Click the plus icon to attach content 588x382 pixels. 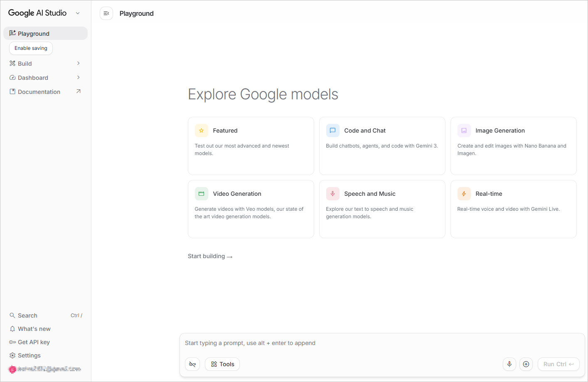coord(526,364)
